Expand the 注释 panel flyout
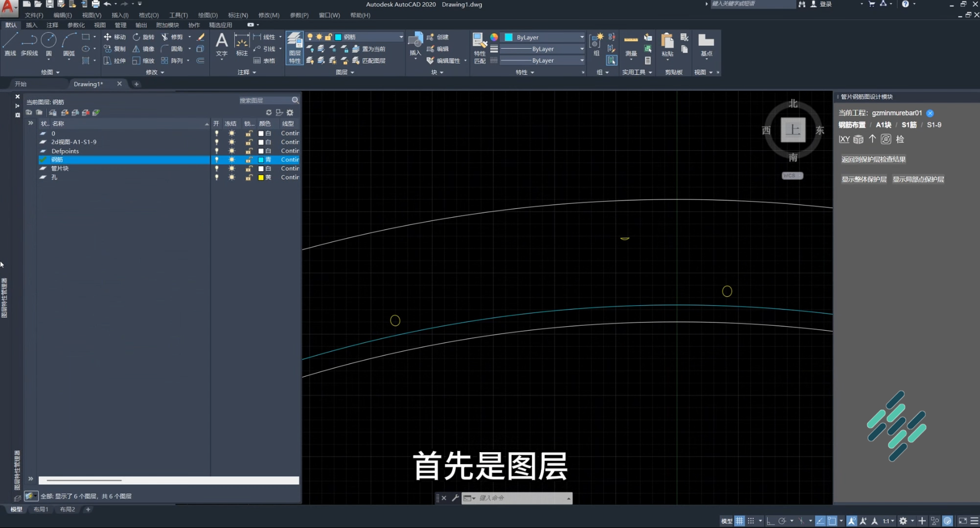The width and height of the screenshot is (980, 528). (247, 73)
